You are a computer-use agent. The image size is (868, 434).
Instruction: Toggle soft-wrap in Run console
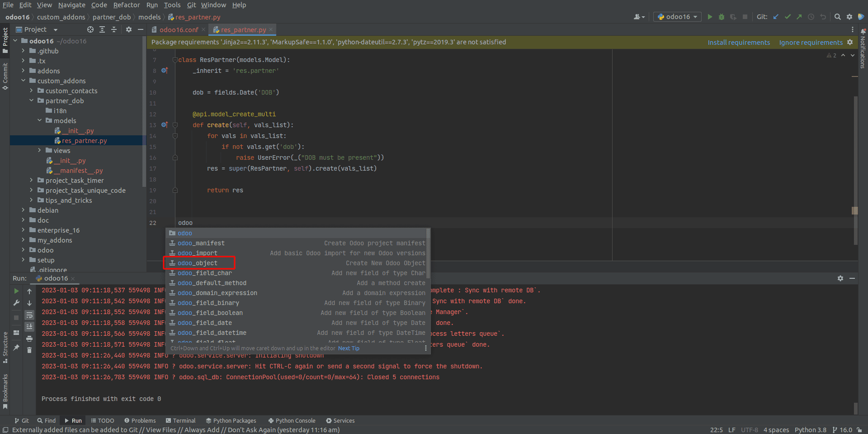click(29, 315)
